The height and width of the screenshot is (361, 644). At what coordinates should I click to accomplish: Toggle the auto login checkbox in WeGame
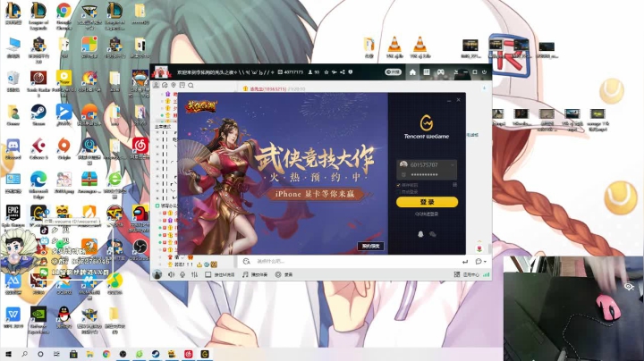[x=398, y=191]
